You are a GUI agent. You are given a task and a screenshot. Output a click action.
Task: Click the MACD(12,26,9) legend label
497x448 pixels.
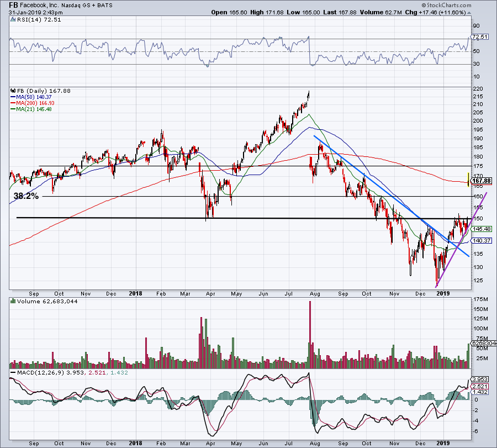tap(41, 372)
